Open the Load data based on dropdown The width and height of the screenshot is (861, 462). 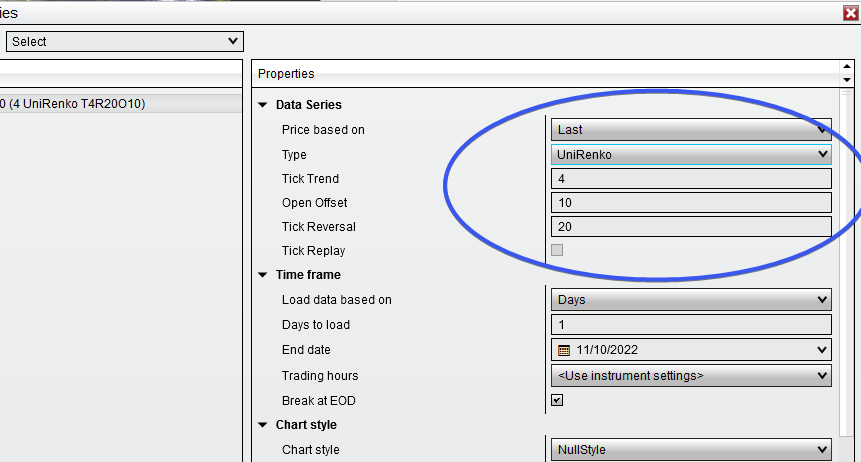691,300
